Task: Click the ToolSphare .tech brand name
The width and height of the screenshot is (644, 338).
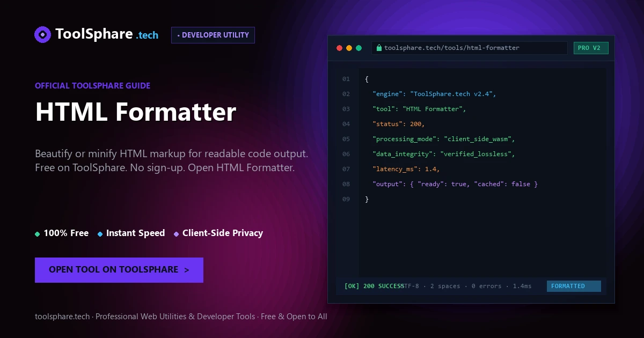Action: (107, 34)
